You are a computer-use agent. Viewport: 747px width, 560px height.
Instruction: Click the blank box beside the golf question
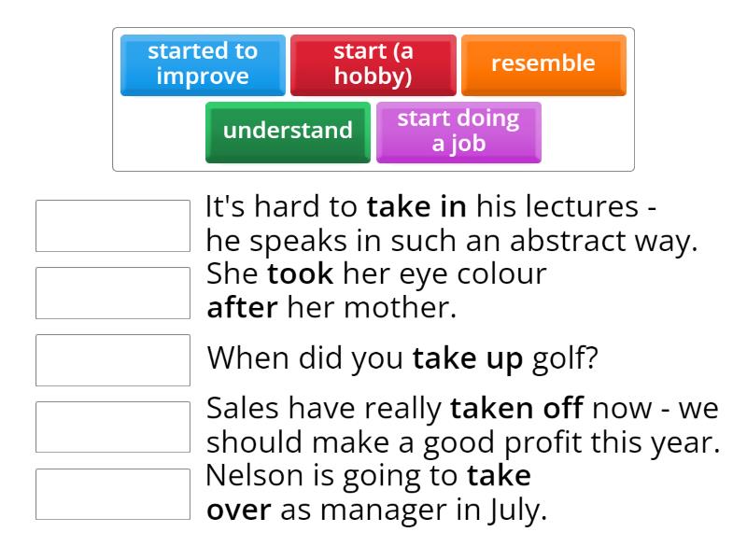[112, 360]
